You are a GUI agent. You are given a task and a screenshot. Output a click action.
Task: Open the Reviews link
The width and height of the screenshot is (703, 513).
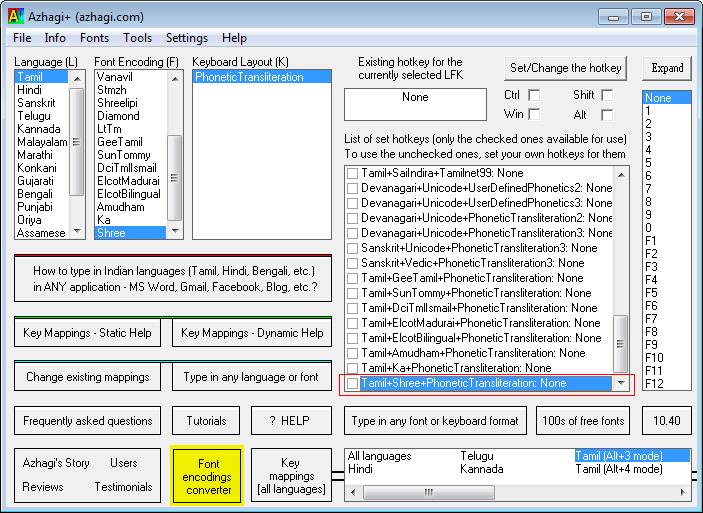pyautogui.click(x=43, y=487)
